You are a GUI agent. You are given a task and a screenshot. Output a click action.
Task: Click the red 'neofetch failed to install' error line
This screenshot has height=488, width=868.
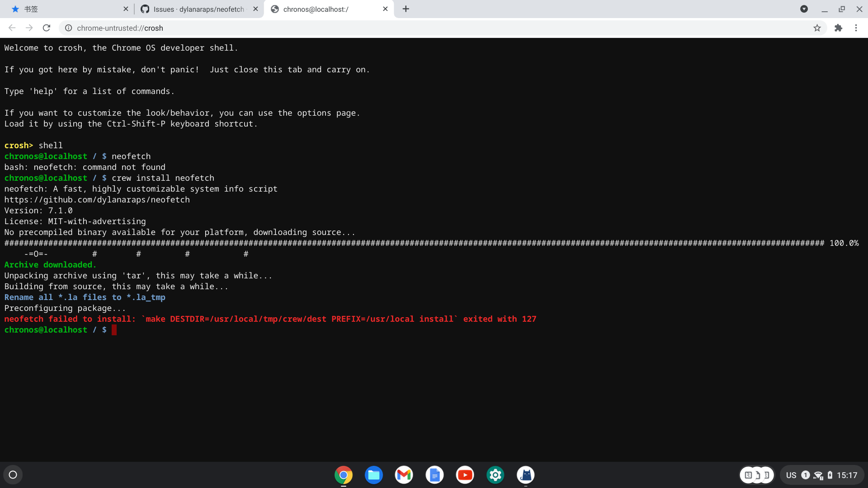point(270,319)
